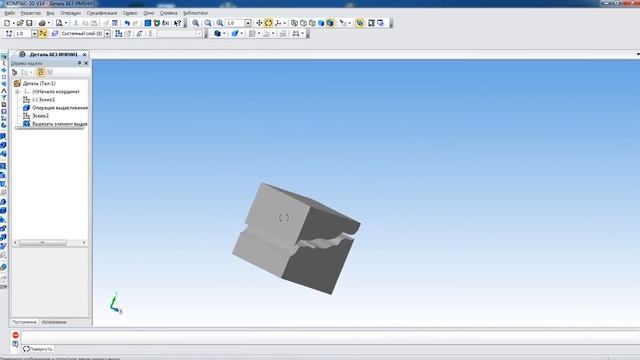Close the Деталь БЕЗ ИМЕНИ1 document tab
Screen dimensions: 640x360
pos(84,54)
